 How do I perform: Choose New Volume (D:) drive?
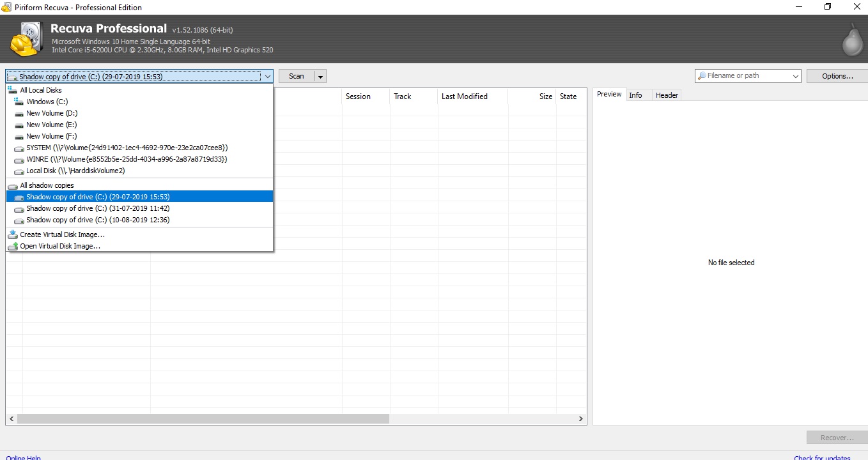[x=139, y=113]
